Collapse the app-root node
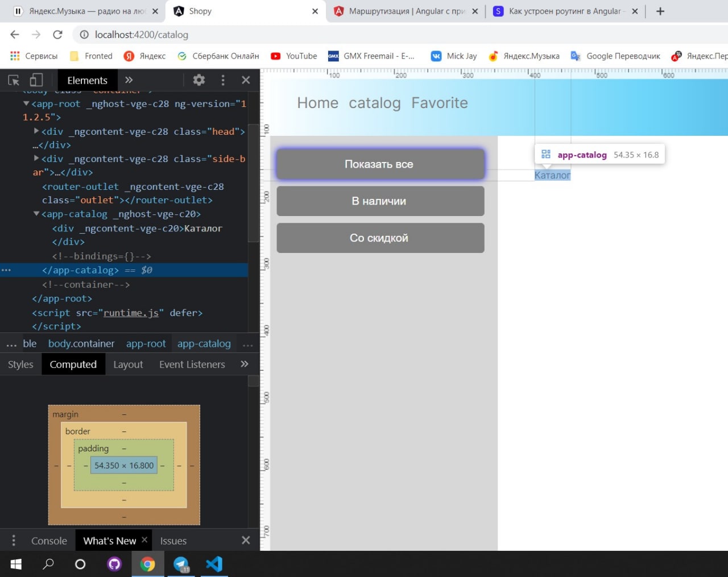The height and width of the screenshot is (577, 728). 26,103
